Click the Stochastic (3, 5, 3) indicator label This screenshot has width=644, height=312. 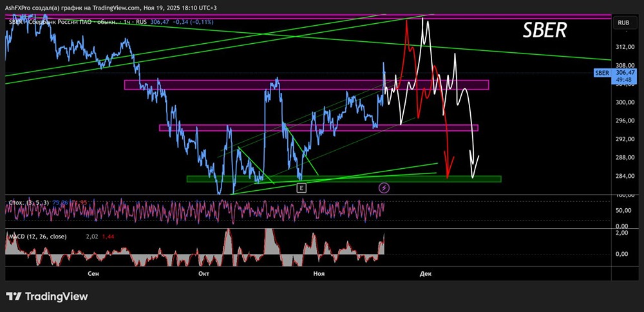tap(29, 202)
